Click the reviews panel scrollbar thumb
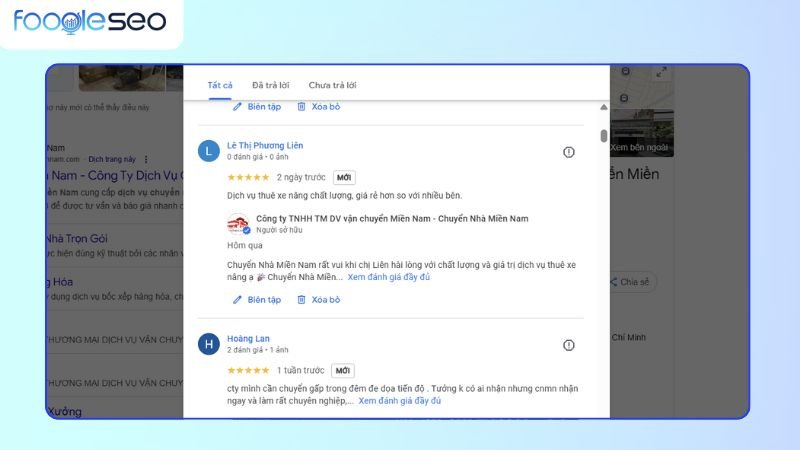Viewport: 800px width, 450px height. 603,136
